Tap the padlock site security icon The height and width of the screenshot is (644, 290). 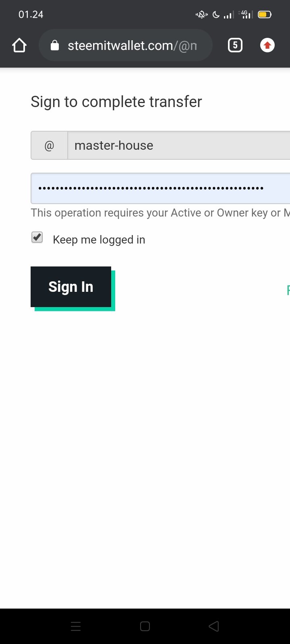click(55, 45)
